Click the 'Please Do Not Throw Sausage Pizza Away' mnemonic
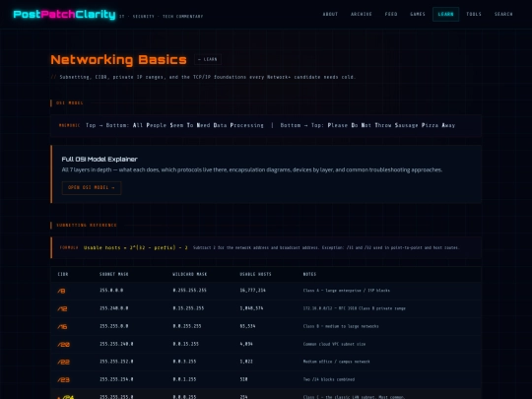The height and width of the screenshot is (399, 532). point(391,125)
